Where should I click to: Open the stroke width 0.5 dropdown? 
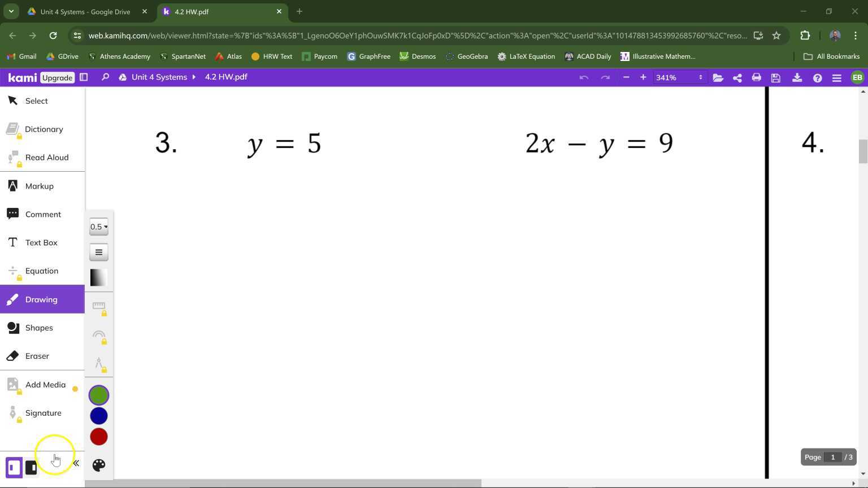click(x=98, y=226)
